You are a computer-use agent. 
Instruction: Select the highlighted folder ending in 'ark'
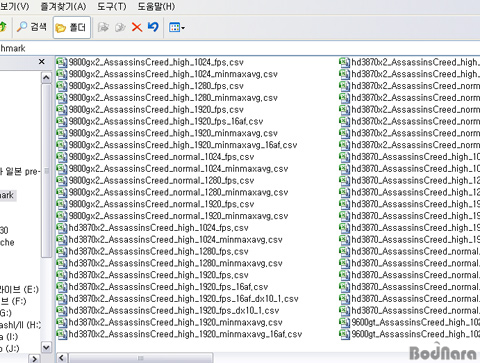click(7, 195)
